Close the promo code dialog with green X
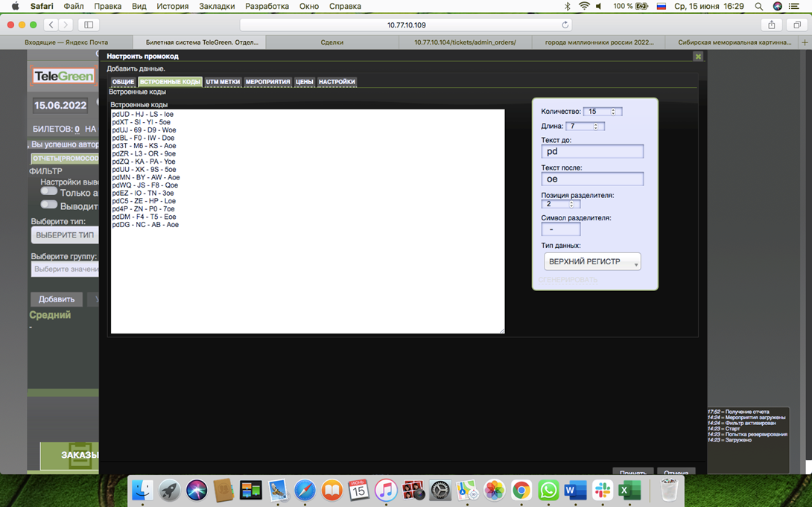 (x=698, y=57)
